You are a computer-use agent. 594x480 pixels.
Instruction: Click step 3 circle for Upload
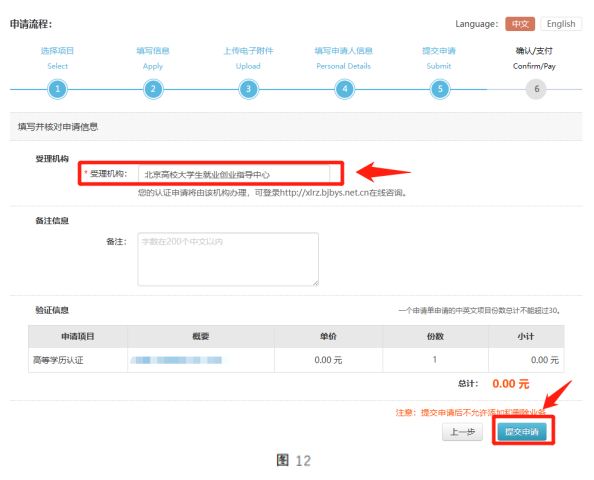click(x=249, y=89)
